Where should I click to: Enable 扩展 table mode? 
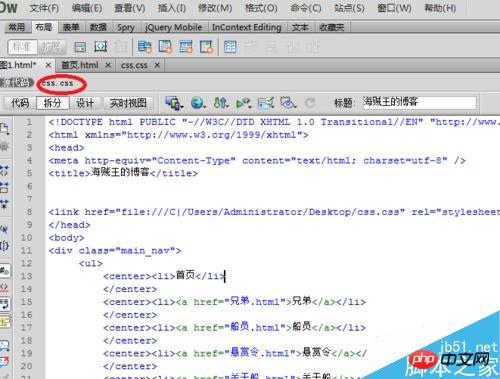(51, 47)
